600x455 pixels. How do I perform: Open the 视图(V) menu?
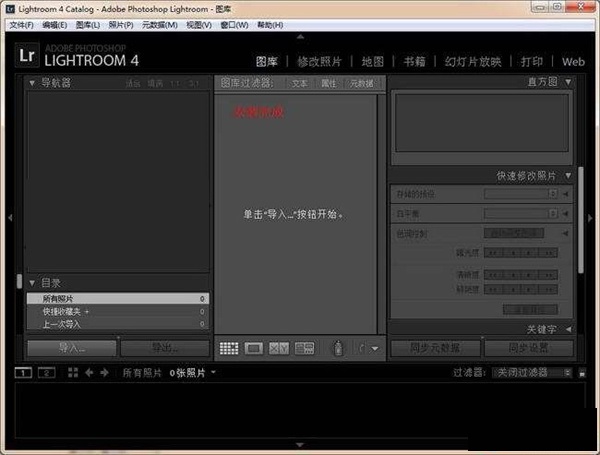pos(199,25)
